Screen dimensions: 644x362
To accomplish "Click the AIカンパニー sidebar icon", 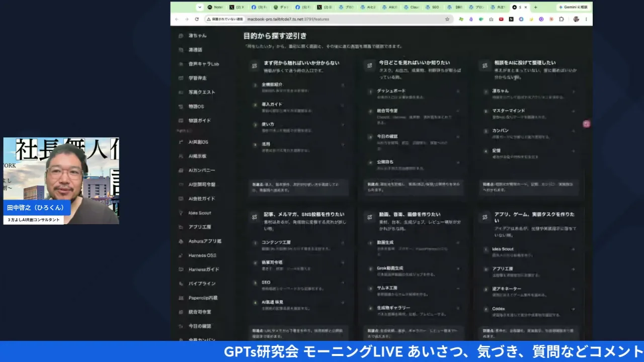I will pyautogui.click(x=181, y=170).
